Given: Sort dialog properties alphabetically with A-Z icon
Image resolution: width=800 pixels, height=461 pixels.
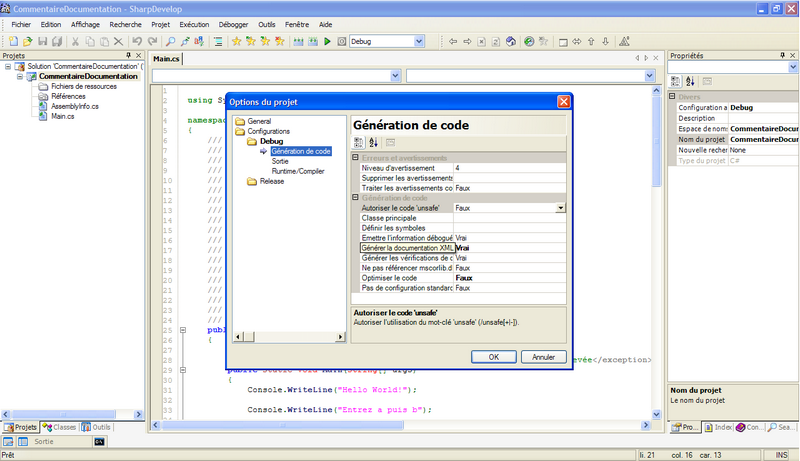Looking at the screenshot, I should [x=374, y=143].
